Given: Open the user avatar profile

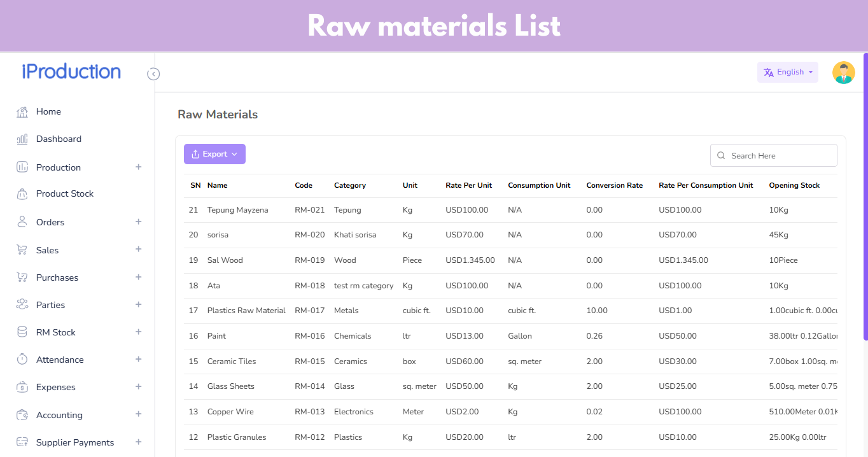Looking at the screenshot, I should (843, 73).
